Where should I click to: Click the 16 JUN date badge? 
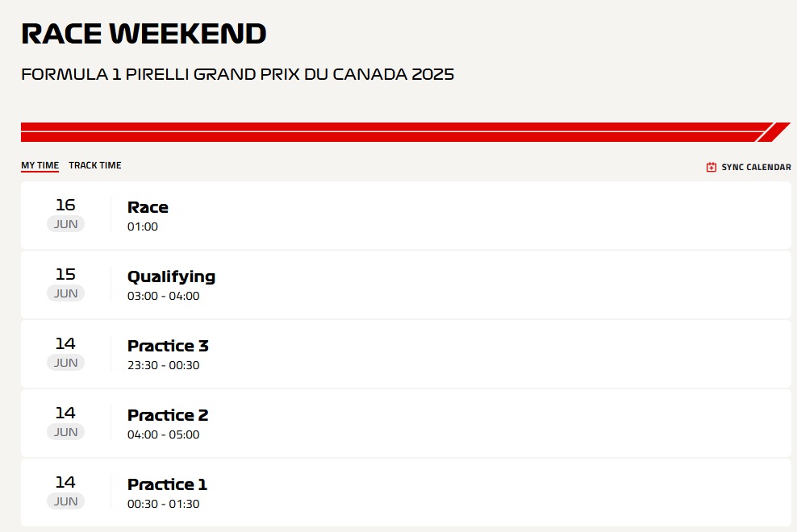[x=65, y=214]
